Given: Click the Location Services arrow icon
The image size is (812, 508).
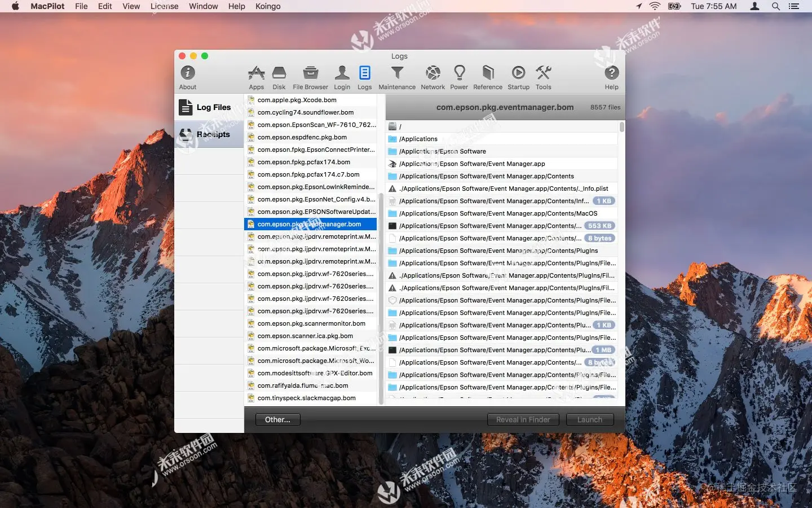Looking at the screenshot, I should click(638, 6).
